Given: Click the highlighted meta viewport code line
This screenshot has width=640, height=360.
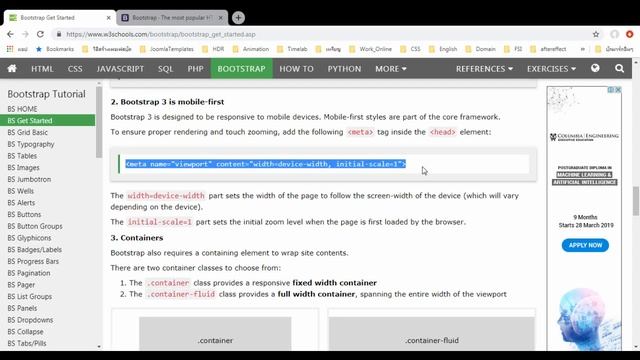Looking at the screenshot, I should click(x=266, y=164).
